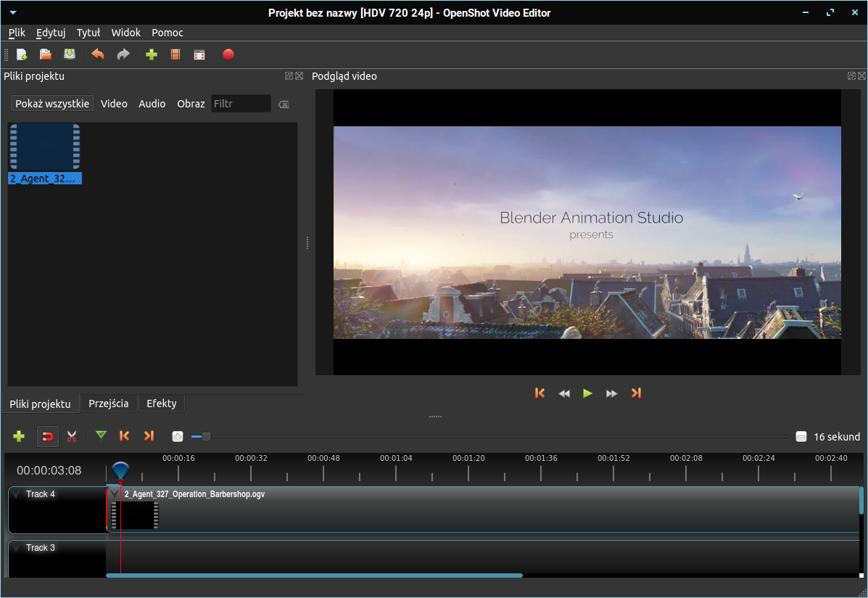This screenshot has width=868, height=598.
Task: Click the 00:01:04 mark on the timeline ruler
Action: pyautogui.click(x=396, y=459)
